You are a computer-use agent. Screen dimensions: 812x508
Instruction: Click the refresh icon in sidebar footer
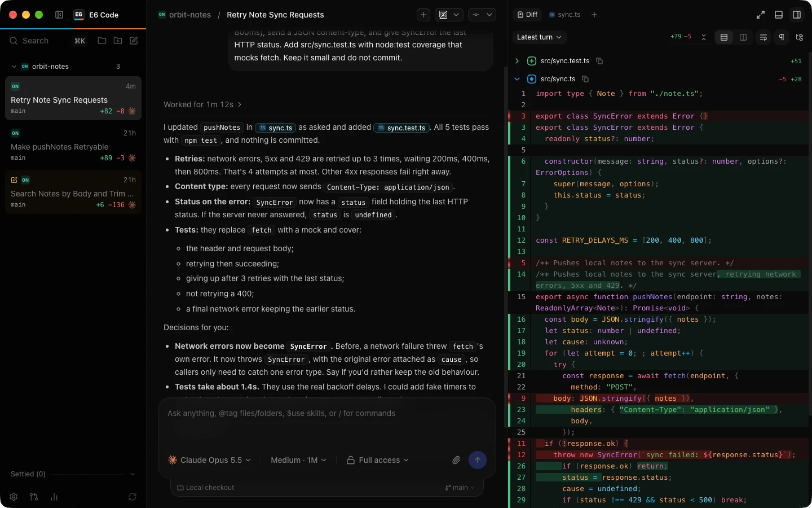(x=133, y=497)
